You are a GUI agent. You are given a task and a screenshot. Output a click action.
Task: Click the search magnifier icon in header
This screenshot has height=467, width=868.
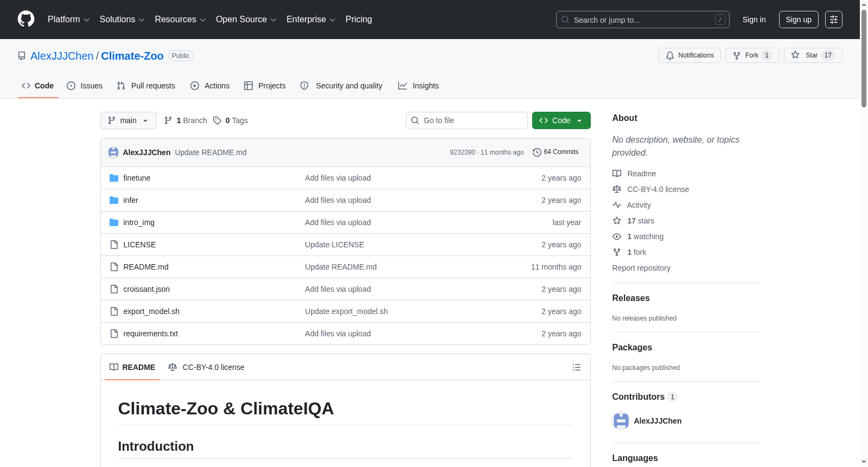(565, 20)
